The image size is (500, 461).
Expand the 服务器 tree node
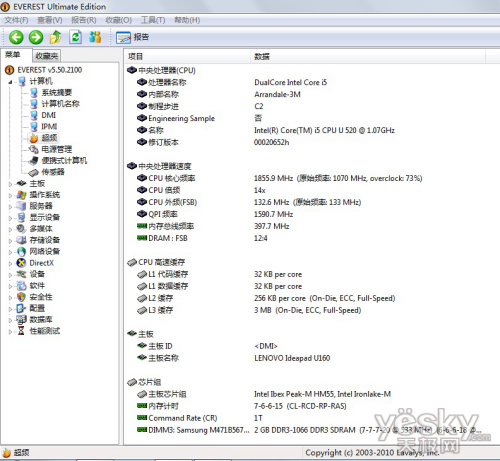pos(11,207)
